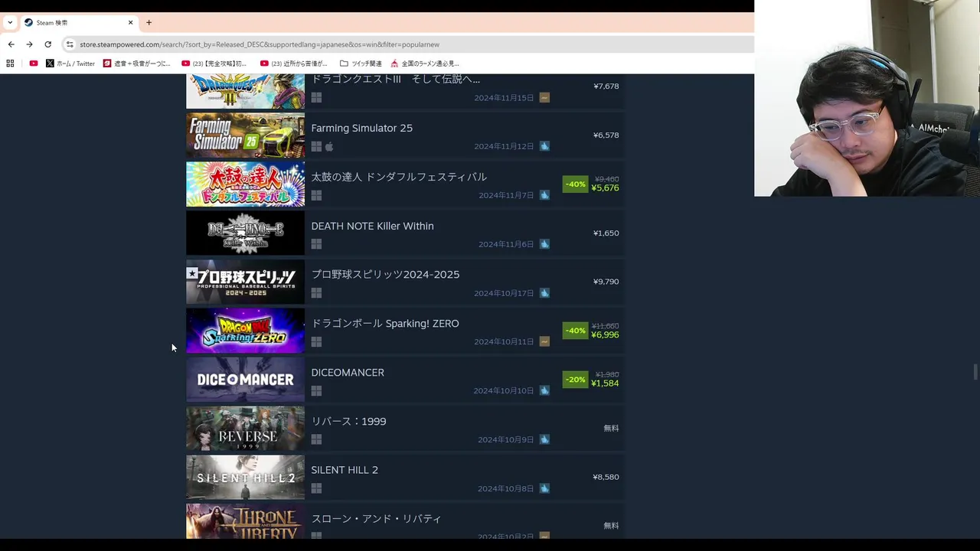Click review thumbs-up for DICEOMANCER
Image resolution: width=980 pixels, height=551 pixels.
coord(544,390)
